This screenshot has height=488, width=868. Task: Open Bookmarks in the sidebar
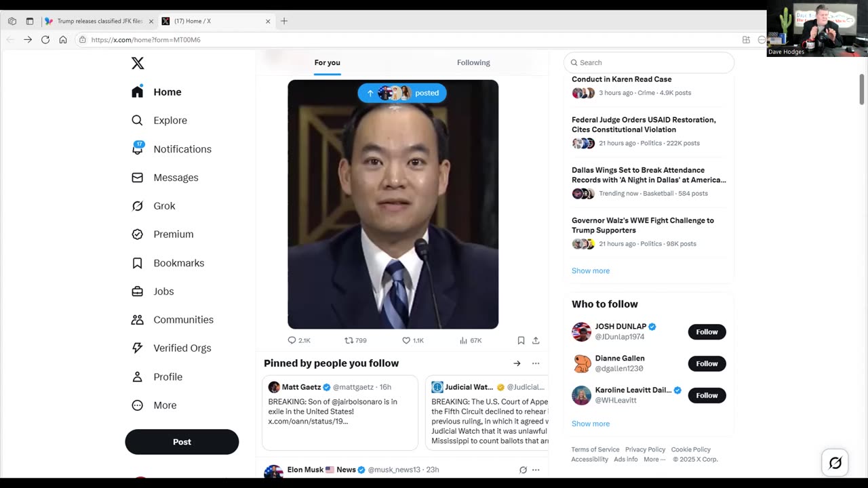tap(167, 263)
